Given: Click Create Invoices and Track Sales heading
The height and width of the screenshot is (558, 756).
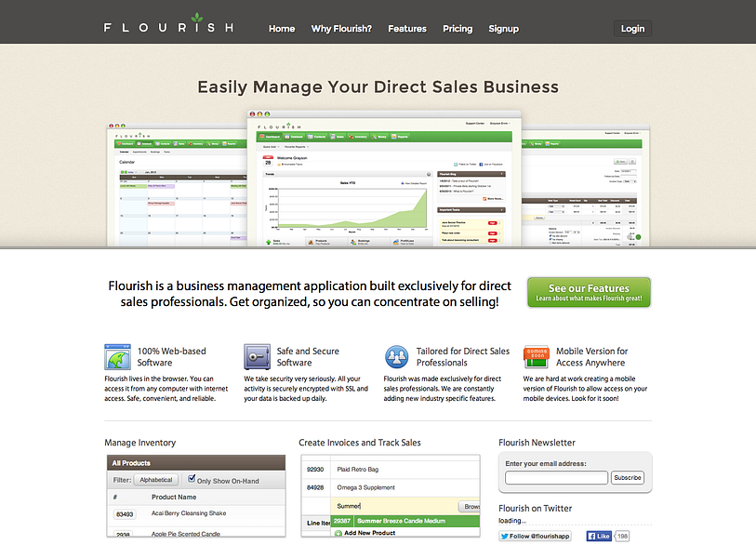Looking at the screenshot, I should coord(360,443).
